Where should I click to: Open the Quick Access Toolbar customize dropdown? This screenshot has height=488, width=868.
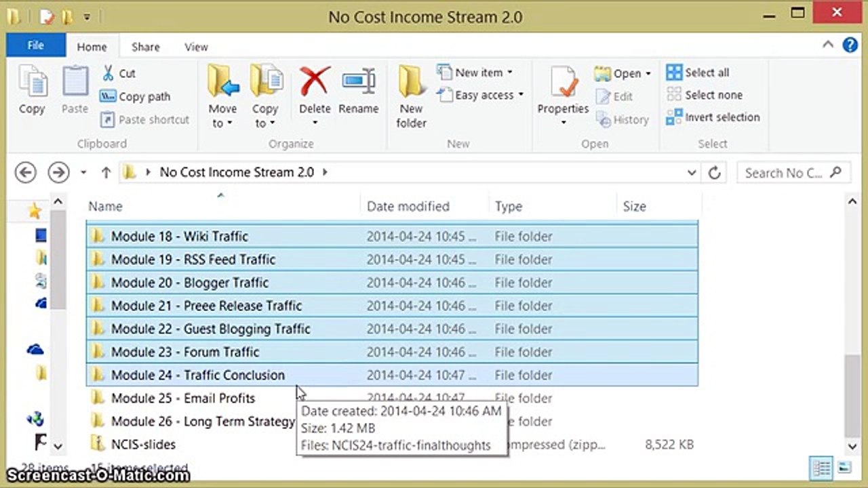tap(87, 16)
